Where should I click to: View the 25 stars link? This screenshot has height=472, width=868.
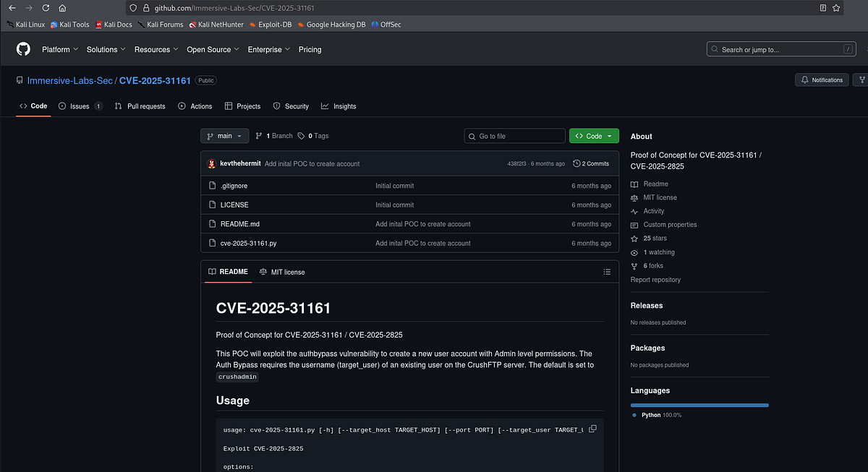click(649, 238)
